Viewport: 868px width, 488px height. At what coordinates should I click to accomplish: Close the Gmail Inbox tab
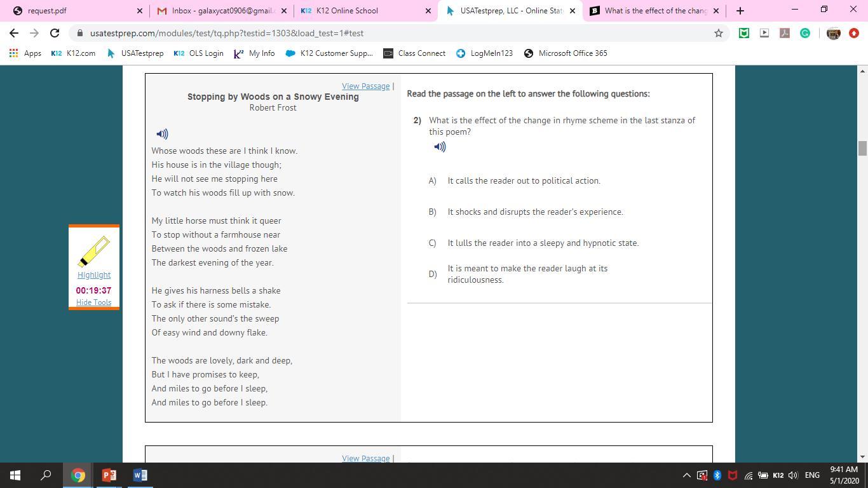click(x=284, y=11)
